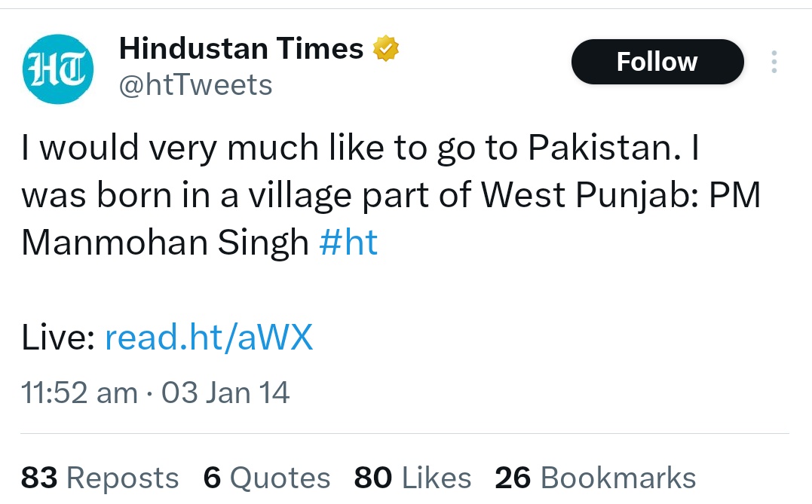The image size is (812, 504).
Task: Show the 26 Bookmarks count
Action: pyautogui.click(x=595, y=478)
